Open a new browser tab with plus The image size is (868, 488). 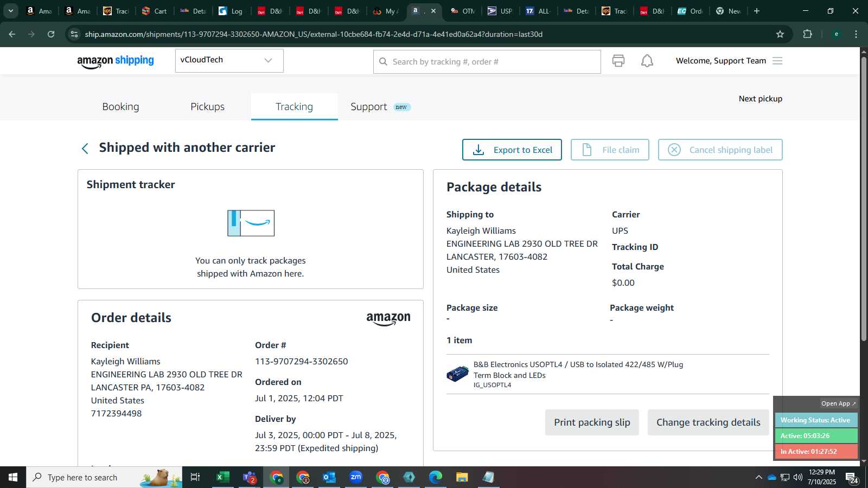click(x=757, y=11)
